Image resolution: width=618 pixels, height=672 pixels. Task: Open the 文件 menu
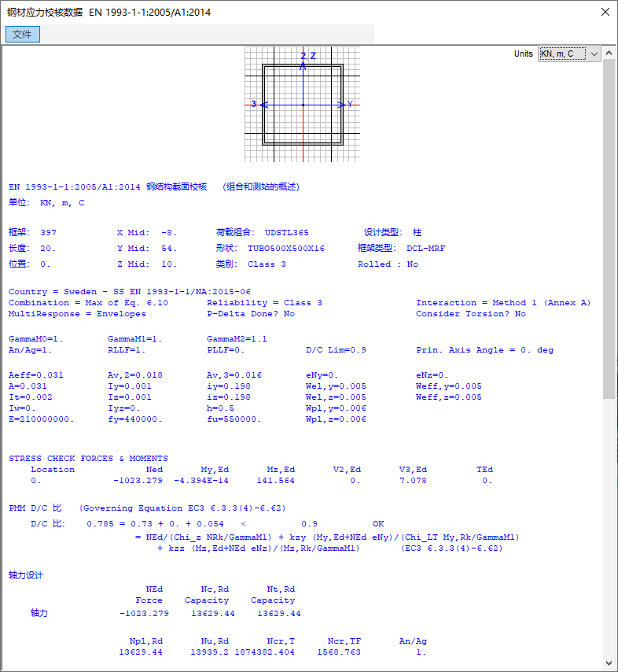[22, 35]
